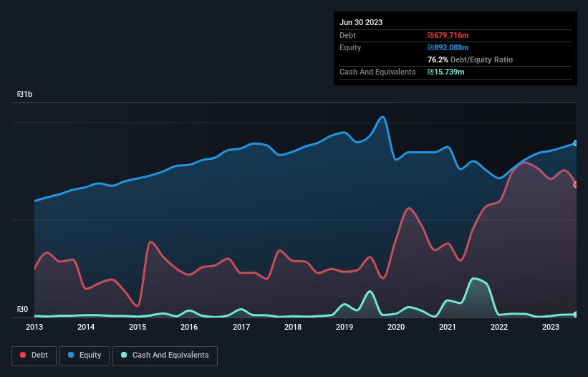588x377 pixels.
Task: Click the Jun 30 2023 tooltip date
Action: click(x=361, y=22)
